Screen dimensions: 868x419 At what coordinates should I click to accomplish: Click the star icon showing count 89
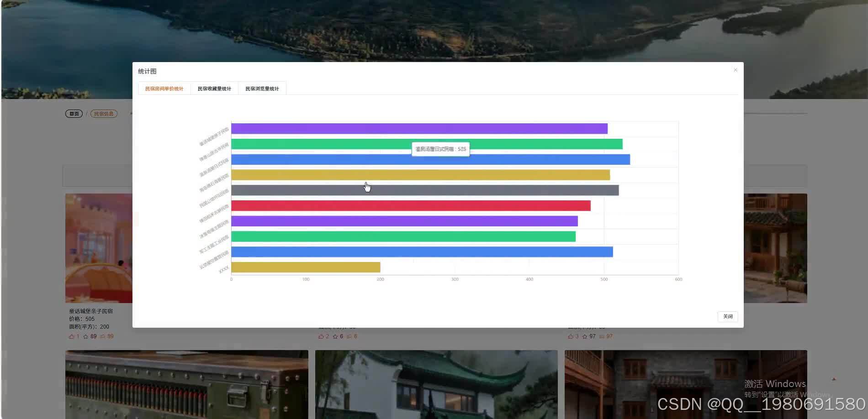pos(85,336)
